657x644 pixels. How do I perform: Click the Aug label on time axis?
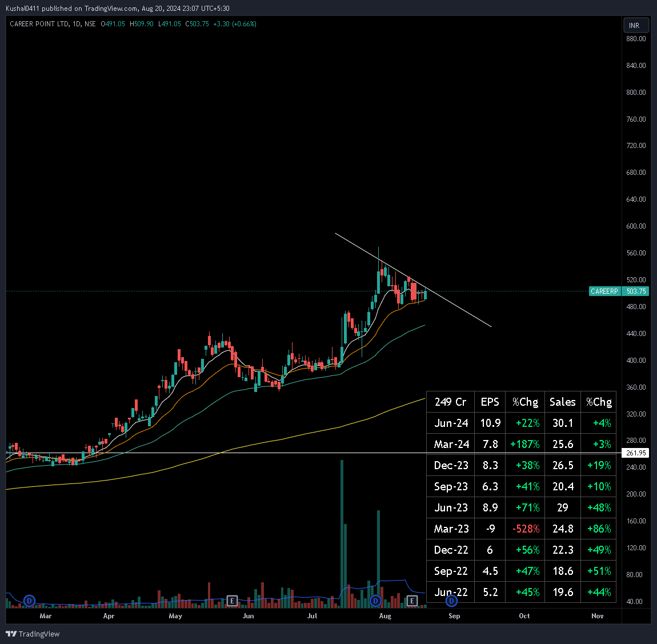tap(385, 616)
